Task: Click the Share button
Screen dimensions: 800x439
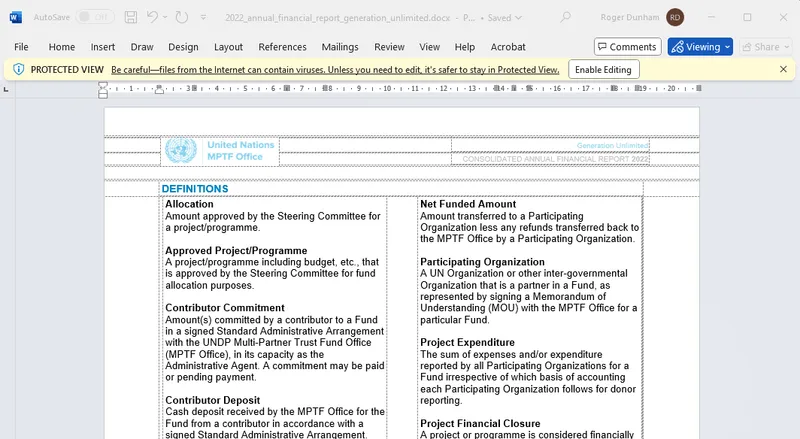Action: point(766,47)
